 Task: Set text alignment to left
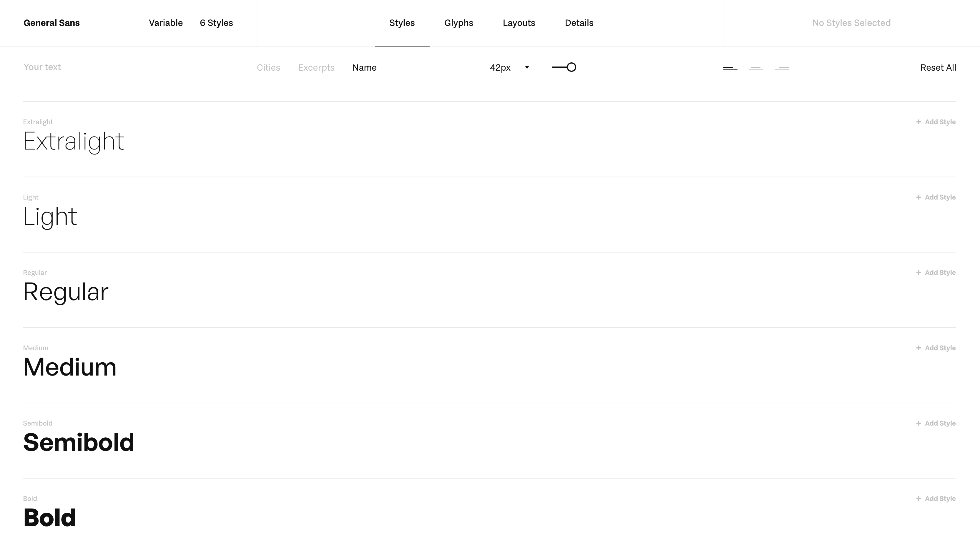click(730, 67)
